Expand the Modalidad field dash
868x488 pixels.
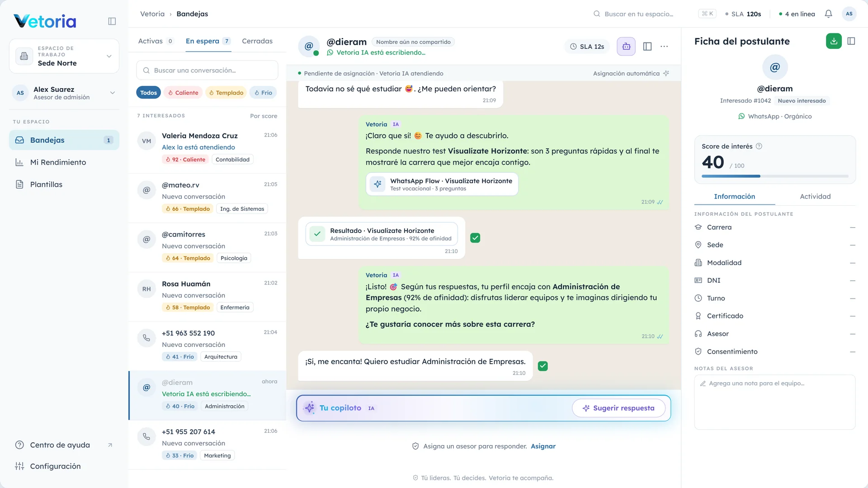(852, 263)
